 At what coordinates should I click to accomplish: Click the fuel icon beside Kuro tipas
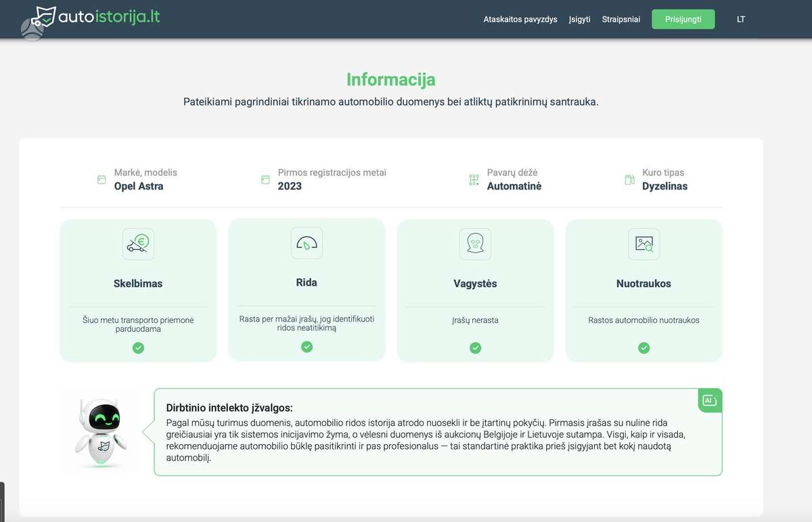[629, 180]
